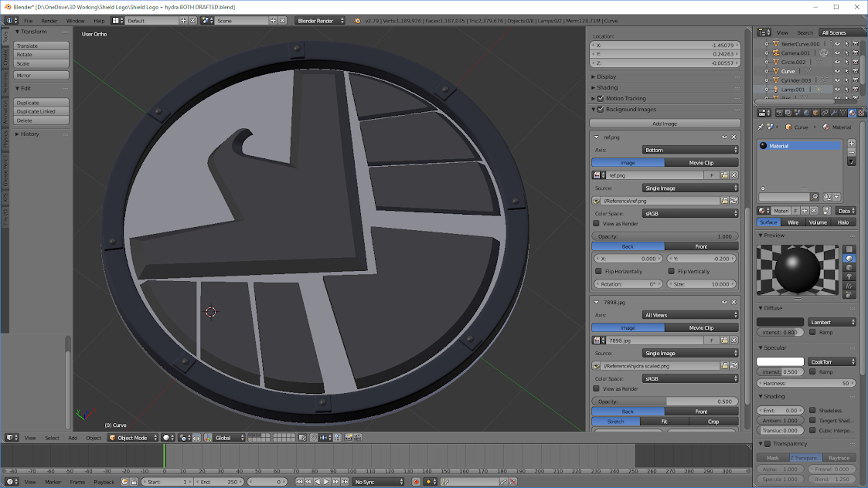Reload the hydra scaled.png image
Screen dimensions: 868x488
coord(734,366)
